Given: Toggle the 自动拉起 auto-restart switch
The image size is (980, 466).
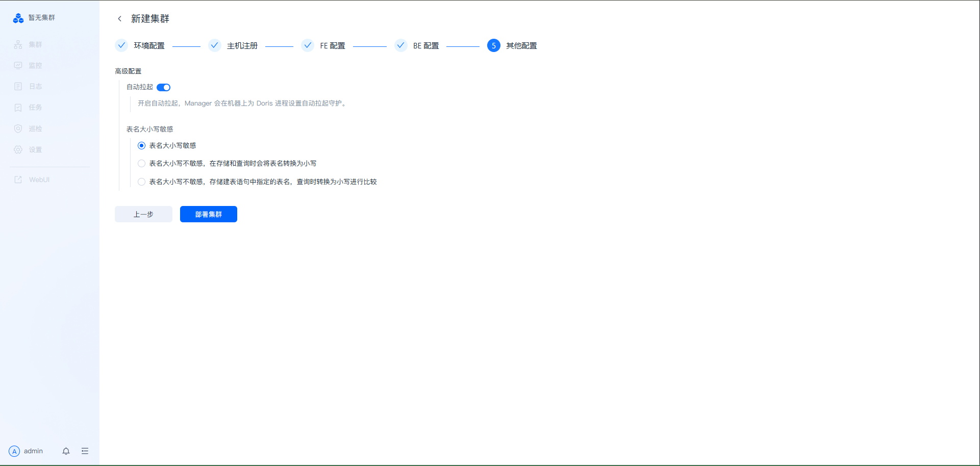Looking at the screenshot, I should click(x=163, y=87).
